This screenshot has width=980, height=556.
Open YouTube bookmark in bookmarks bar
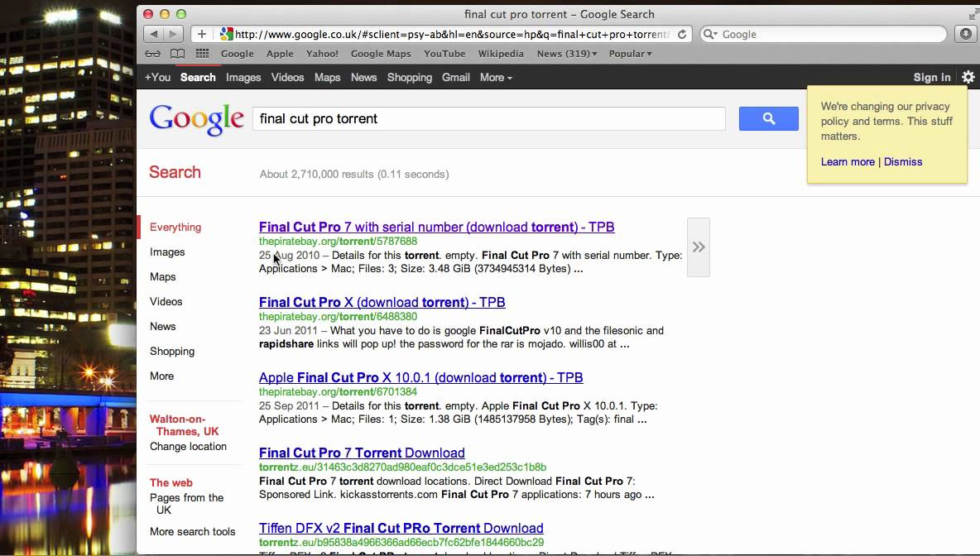(444, 54)
